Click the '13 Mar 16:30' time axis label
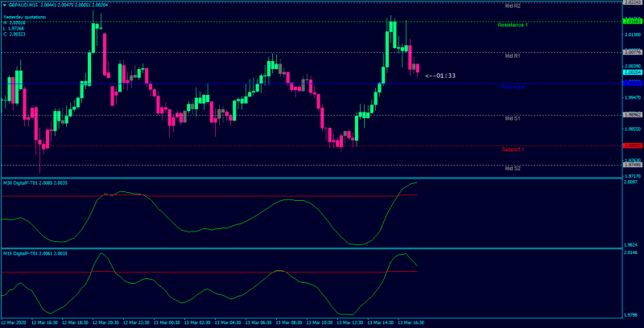 point(411,322)
